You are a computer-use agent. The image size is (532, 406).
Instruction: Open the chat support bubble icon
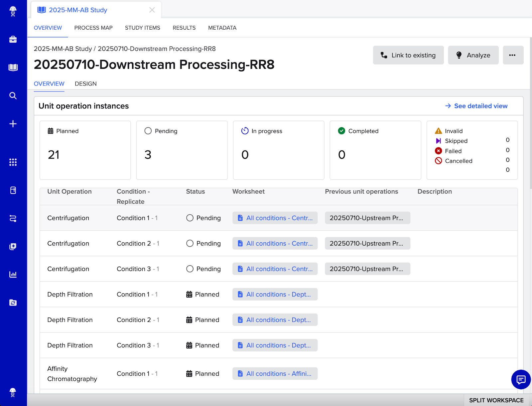(x=521, y=379)
